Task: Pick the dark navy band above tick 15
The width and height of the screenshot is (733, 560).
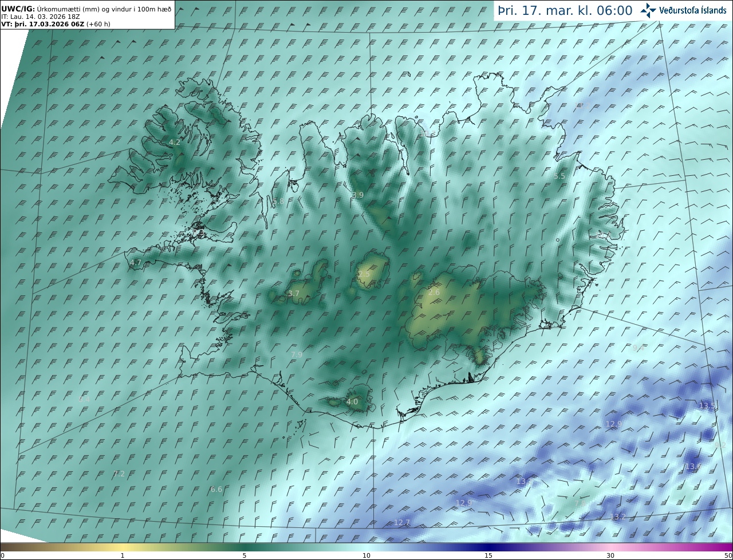Action: [488, 547]
